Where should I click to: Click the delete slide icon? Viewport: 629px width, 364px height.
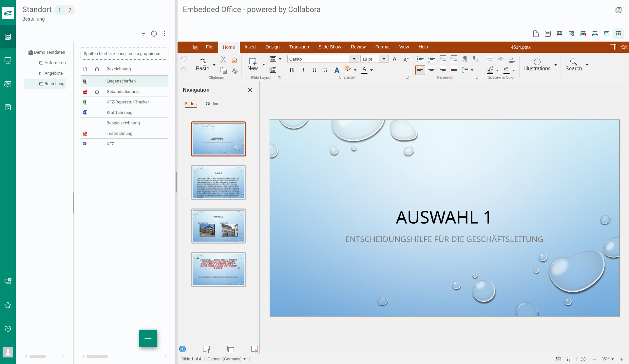coord(254,349)
